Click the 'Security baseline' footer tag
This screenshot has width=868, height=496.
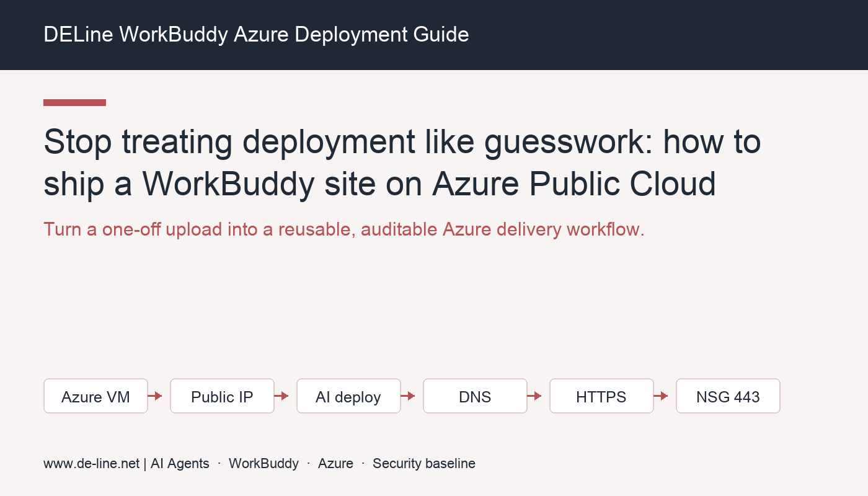point(424,464)
